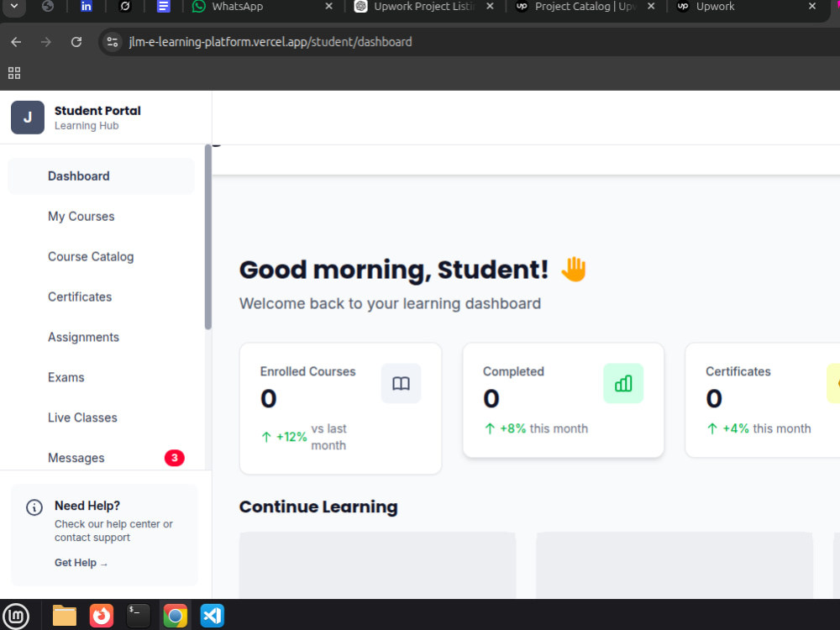This screenshot has height=630, width=840.
Task: Click the Enrolled Courses stat card
Action: coord(341,408)
